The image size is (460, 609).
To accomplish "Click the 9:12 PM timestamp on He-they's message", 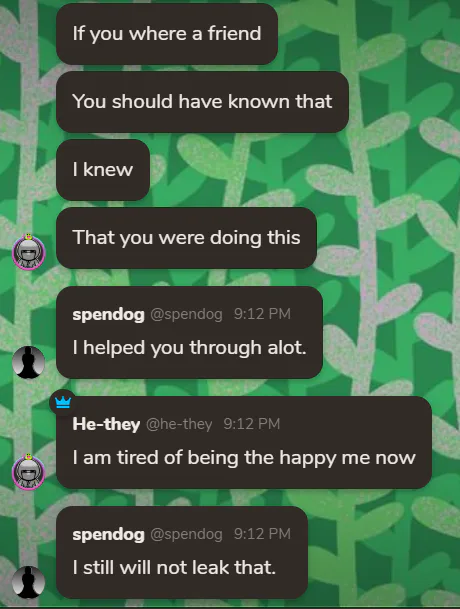I will click(x=252, y=424).
